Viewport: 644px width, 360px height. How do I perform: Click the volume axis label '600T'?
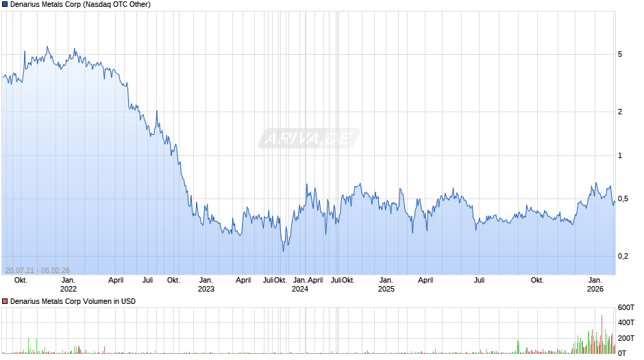click(x=626, y=307)
